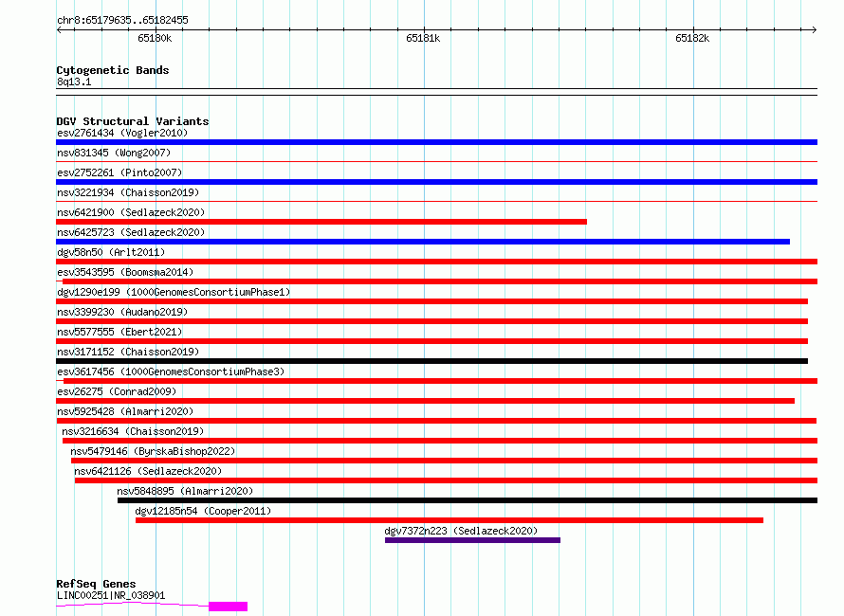Click nsv6421900 (Sedlazeck2020) label

(x=131, y=212)
